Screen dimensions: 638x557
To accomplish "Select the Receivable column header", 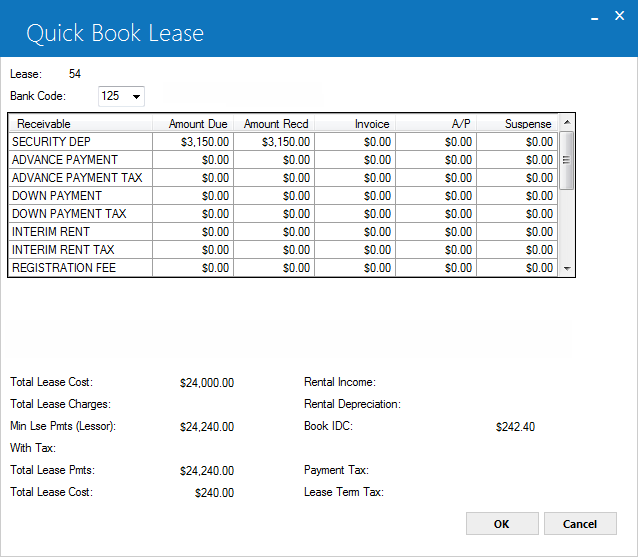I will 80,124.
